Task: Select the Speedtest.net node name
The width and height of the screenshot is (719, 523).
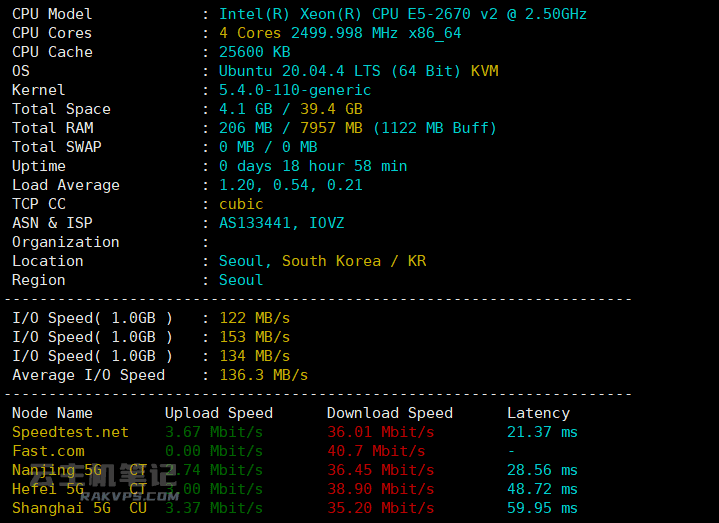Action: (x=70, y=432)
